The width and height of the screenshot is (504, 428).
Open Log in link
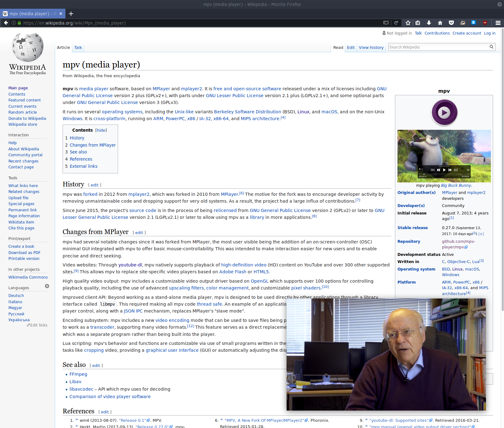pos(490,33)
